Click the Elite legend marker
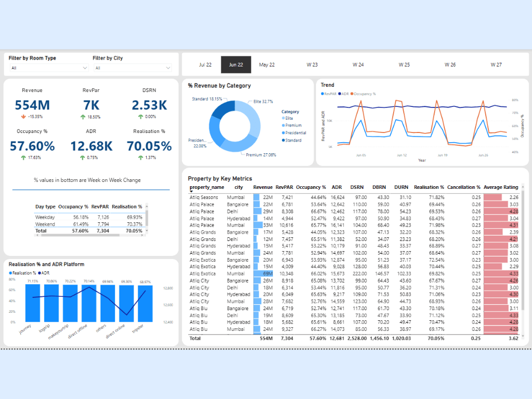532x399 pixels. click(x=284, y=118)
